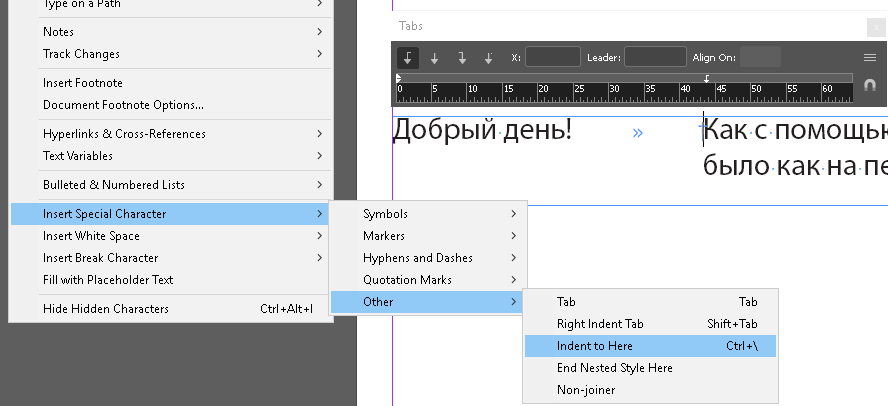The width and height of the screenshot is (888, 406).
Task: Expand arrow next to Symbols
Action: [x=514, y=214]
